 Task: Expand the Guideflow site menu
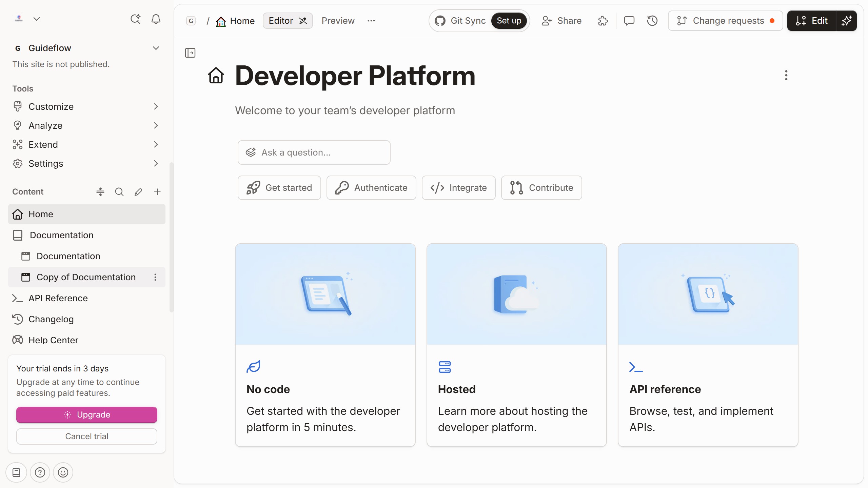tap(156, 48)
